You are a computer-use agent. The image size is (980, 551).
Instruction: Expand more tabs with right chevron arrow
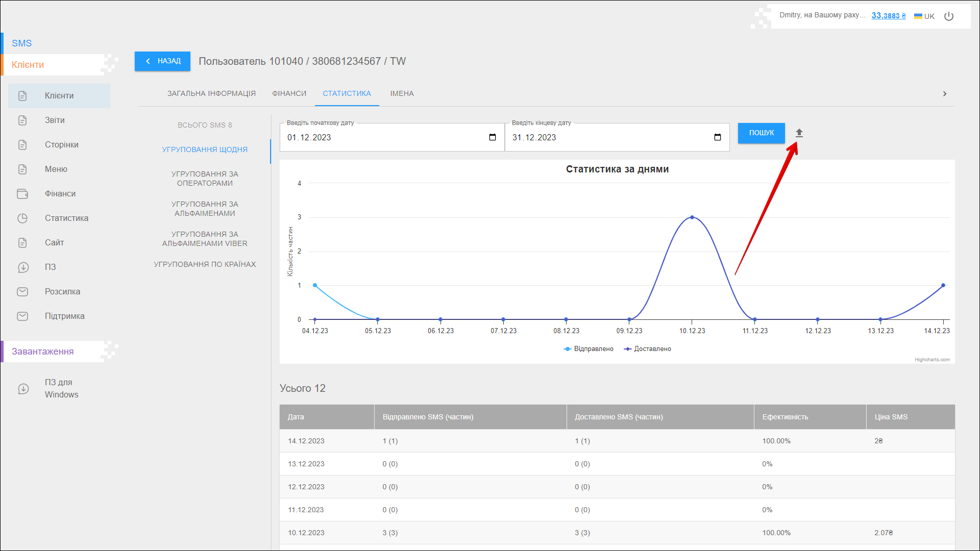click(945, 94)
